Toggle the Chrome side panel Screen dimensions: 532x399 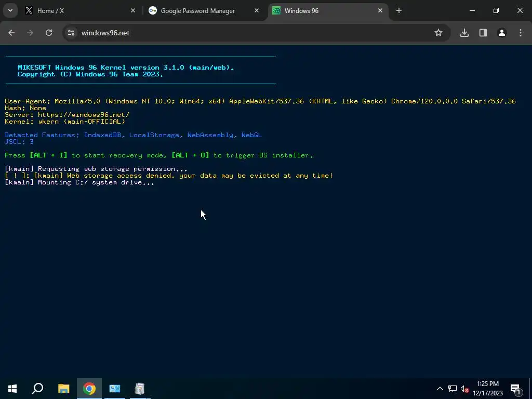(483, 33)
